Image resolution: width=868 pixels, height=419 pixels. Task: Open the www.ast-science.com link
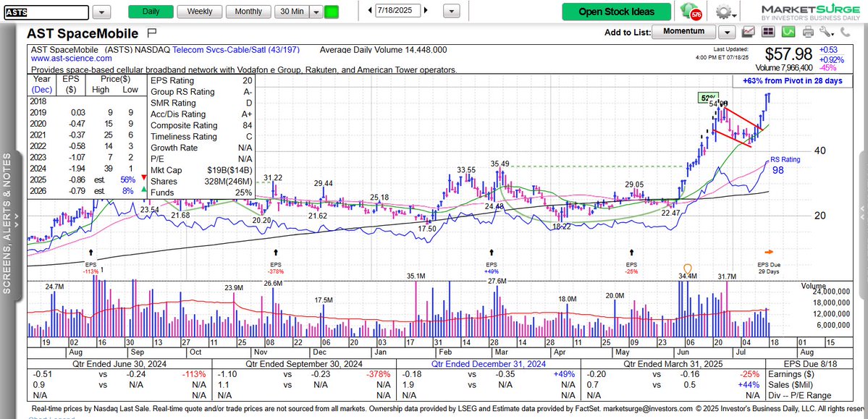click(72, 58)
